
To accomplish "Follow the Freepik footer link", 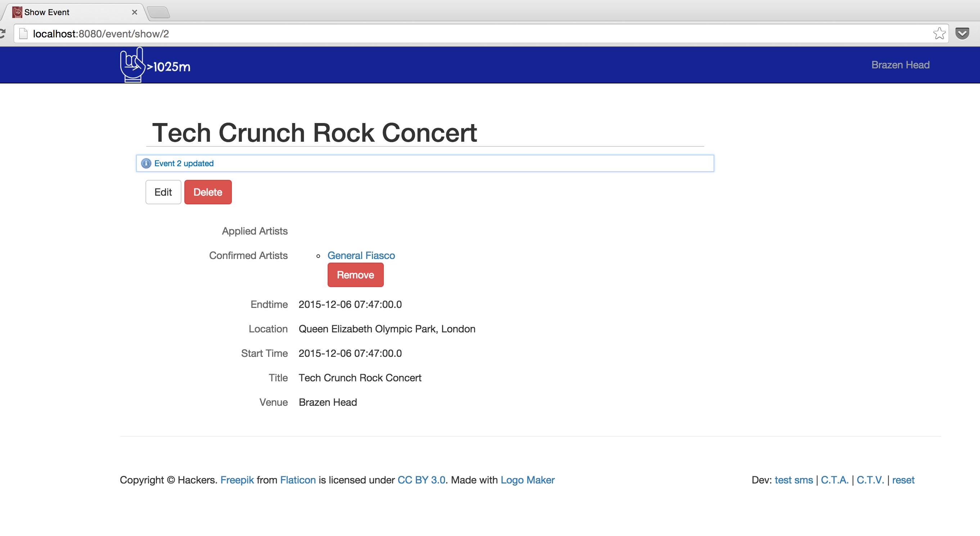I will (x=237, y=480).
